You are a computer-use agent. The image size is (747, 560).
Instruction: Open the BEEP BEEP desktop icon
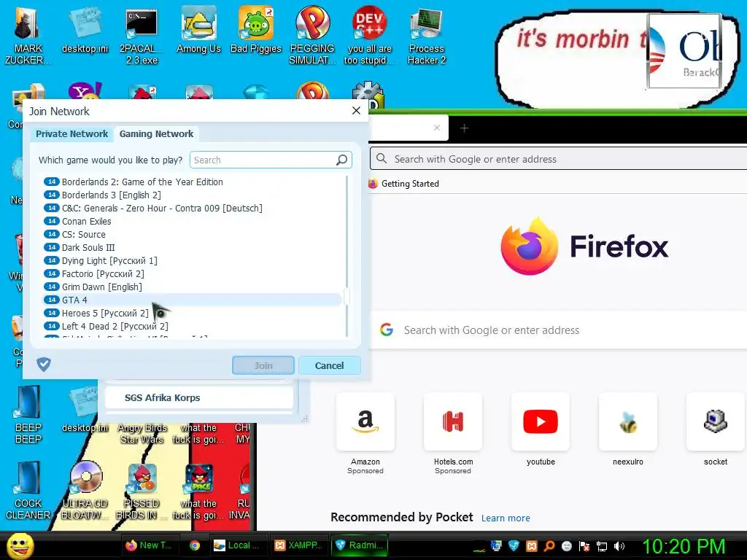28,414
